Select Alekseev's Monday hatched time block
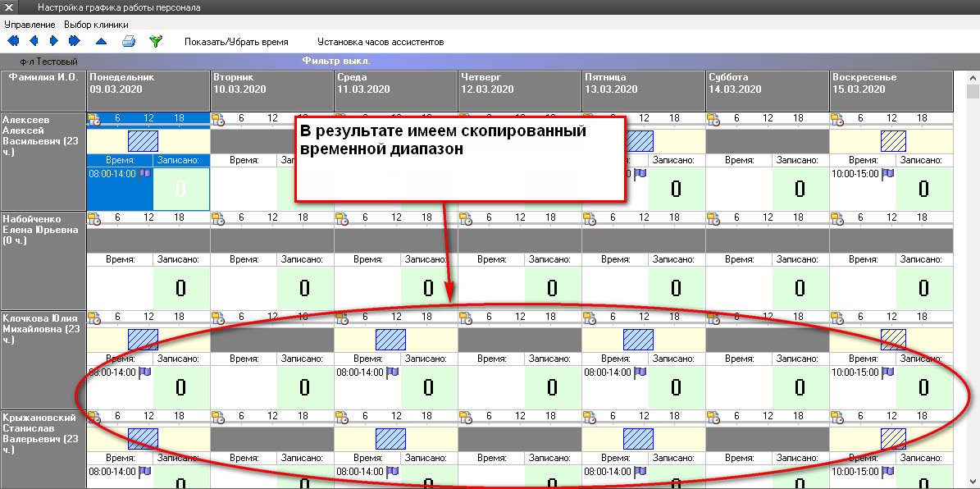The image size is (980, 489). [x=143, y=141]
